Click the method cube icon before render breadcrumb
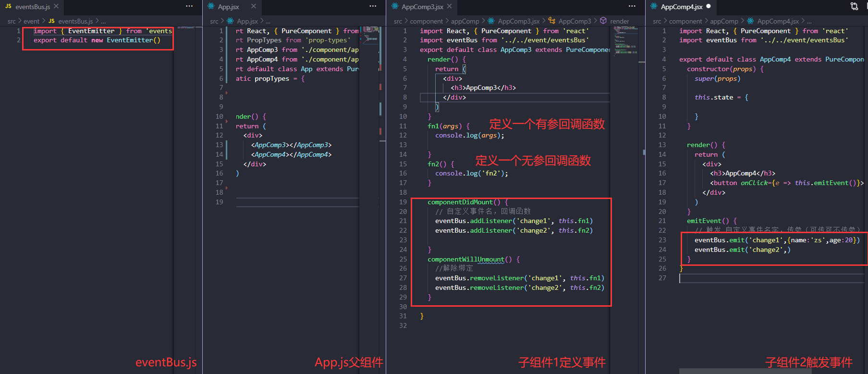The image size is (868, 374). click(603, 21)
